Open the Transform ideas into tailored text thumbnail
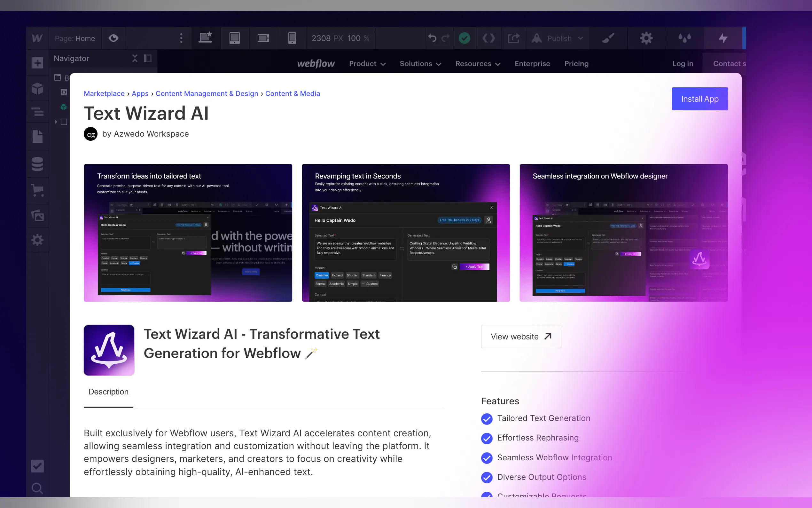812x508 pixels. click(x=188, y=233)
